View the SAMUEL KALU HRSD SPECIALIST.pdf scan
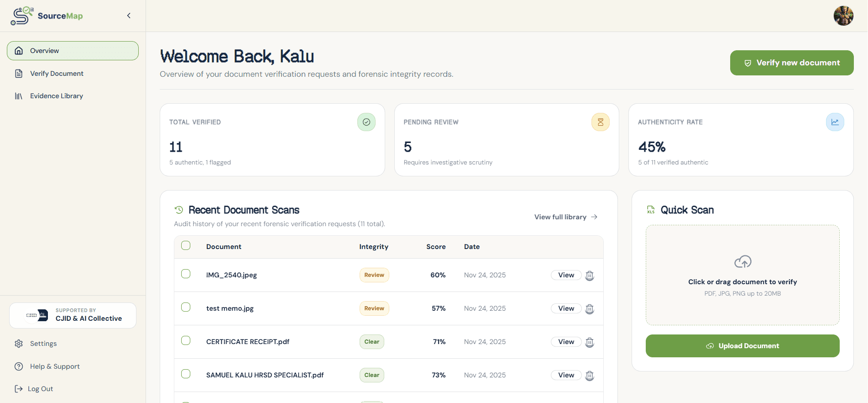The image size is (868, 403). coord(566,375)
